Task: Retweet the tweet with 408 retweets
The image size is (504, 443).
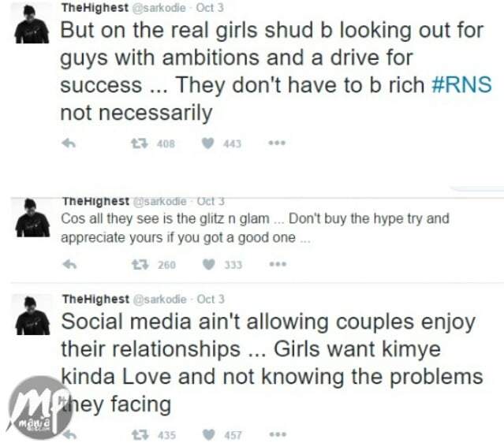Action: (139, 143)
